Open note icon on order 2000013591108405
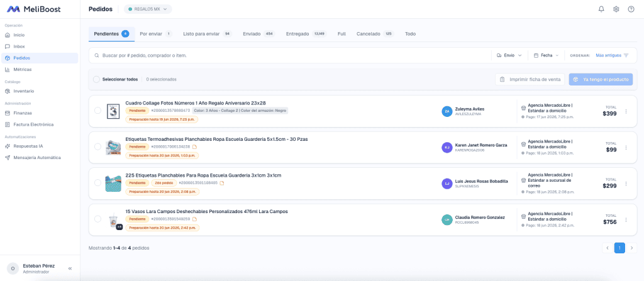Viewport: 644px width, 281px height. (x=222, y=183)
